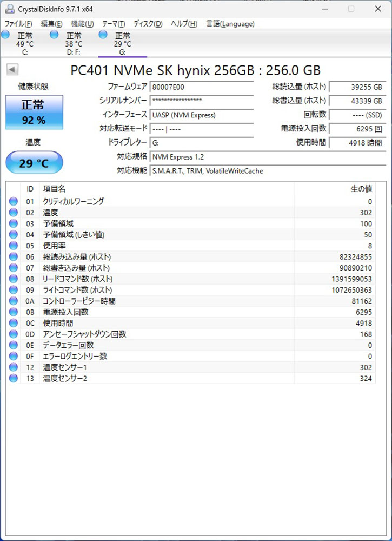
Task: Select the D: F: drive status orb
Action: (54, 35)
